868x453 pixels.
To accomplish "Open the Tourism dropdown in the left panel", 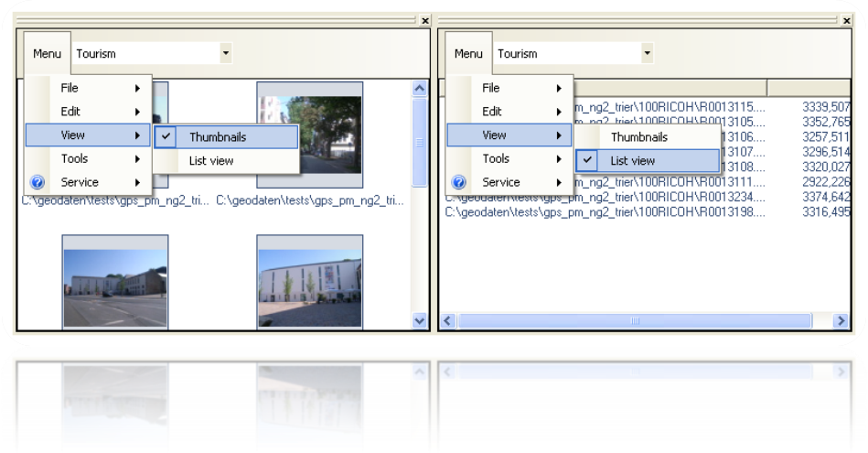I will click(x=226, y=54).
